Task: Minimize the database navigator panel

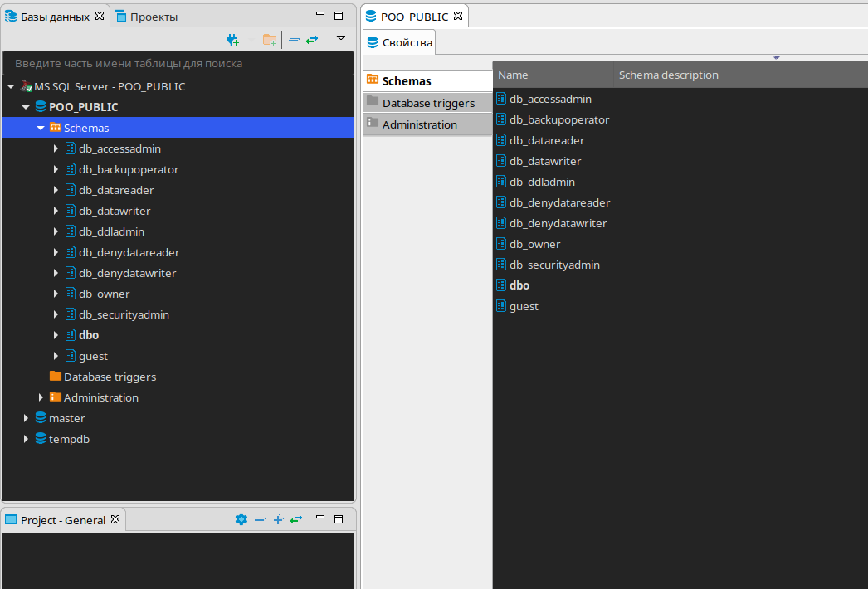Action: (x=320, y=14)
